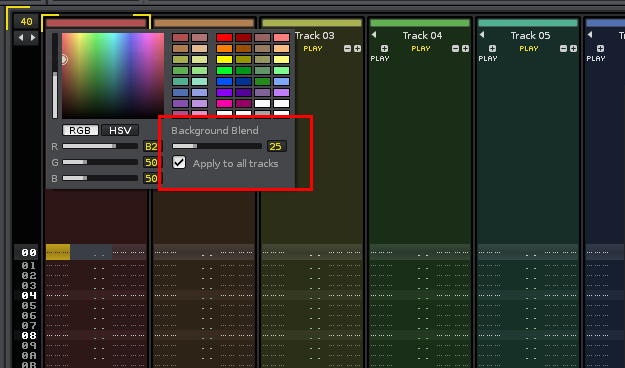Collapse Track 04 with its header arrow
This screenshot has width=625, height=368.
click(x=374, y=35)
